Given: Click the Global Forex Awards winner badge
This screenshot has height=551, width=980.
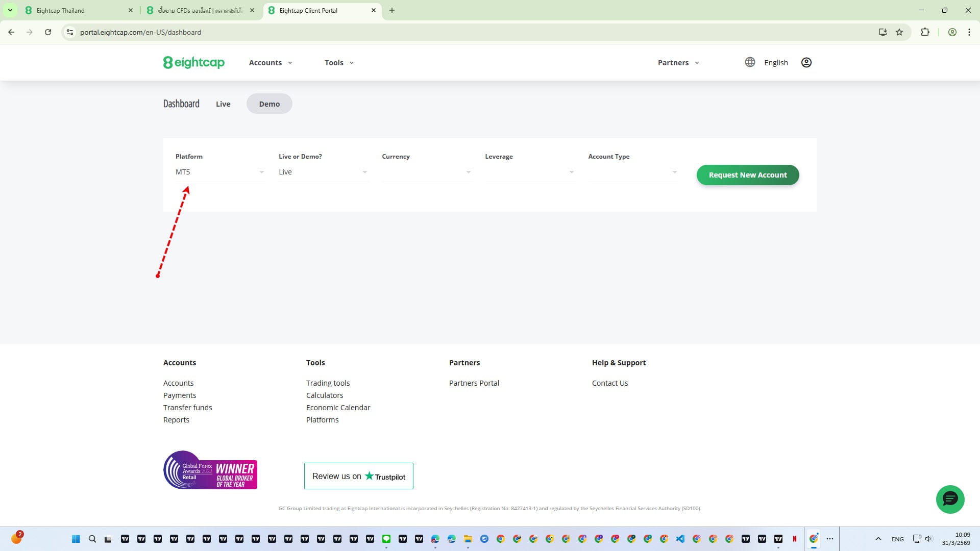Looking at the screenshot, I should point(210,470).
